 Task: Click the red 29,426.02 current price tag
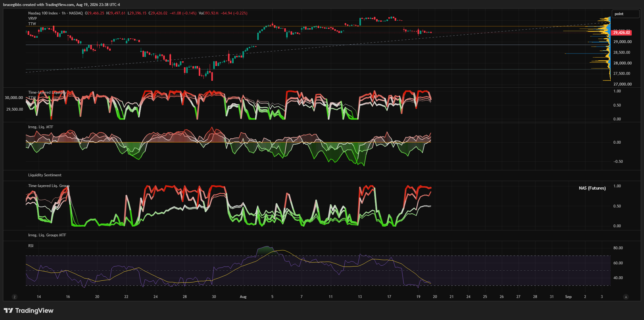(x=621, y=33)
